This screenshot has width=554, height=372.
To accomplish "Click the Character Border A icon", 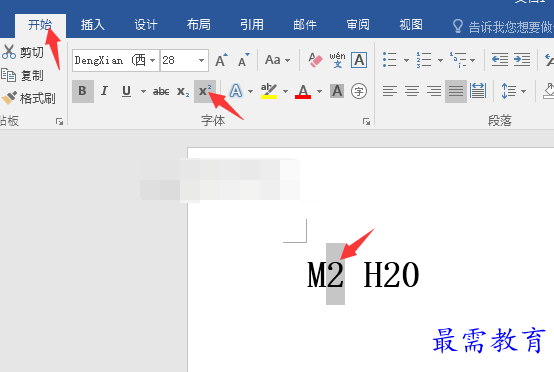I will point(359,60).
